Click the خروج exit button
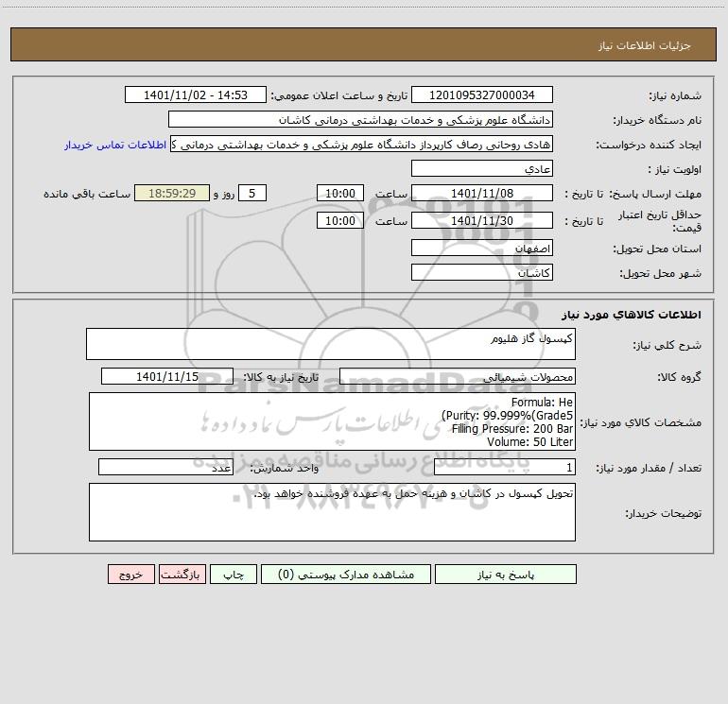Screen dimensions: 728x704 130,575
